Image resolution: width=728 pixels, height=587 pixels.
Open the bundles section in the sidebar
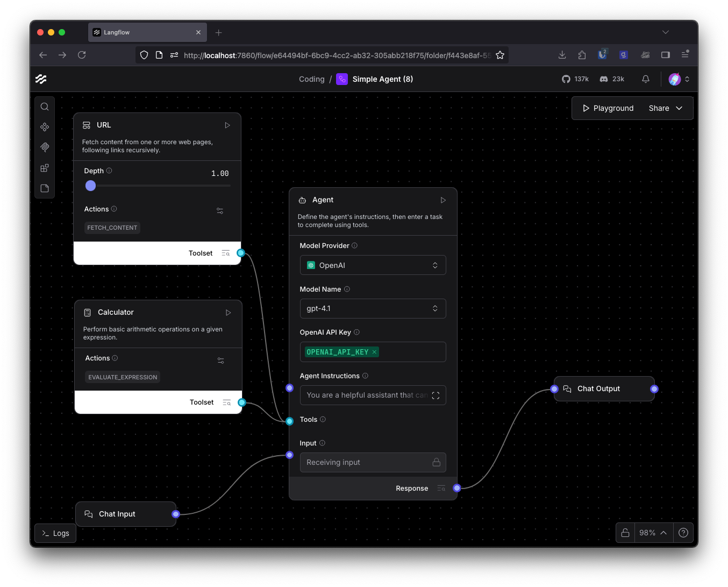point(45,147)
